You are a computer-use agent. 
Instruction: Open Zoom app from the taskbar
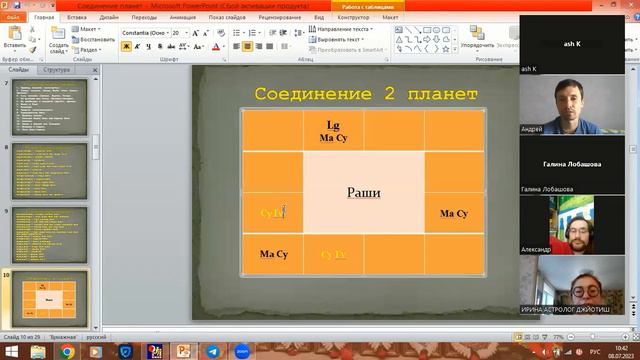point(242,351)
